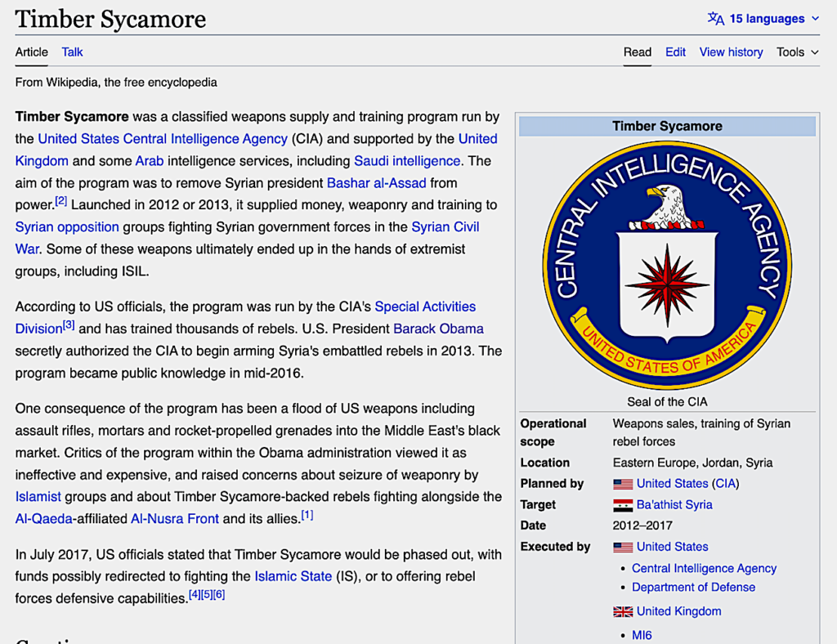This screenshot has height=644, width=837.
Task: Click citation reference [2]
Action: click(61, 202)
